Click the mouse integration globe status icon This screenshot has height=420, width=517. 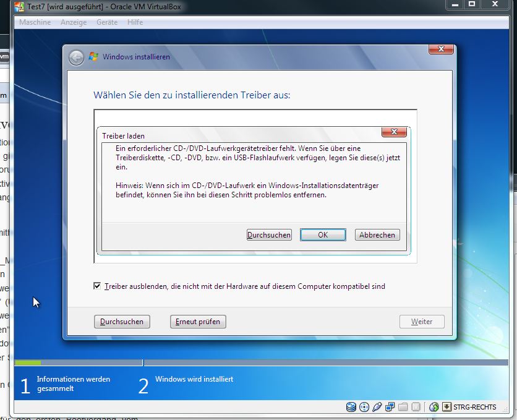[434, 407]
